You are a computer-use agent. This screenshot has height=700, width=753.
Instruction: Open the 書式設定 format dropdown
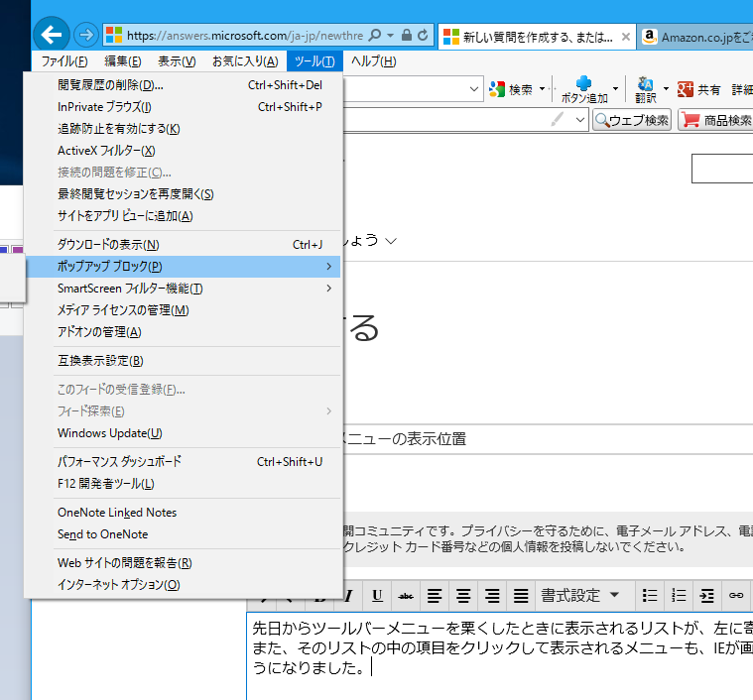580,596
